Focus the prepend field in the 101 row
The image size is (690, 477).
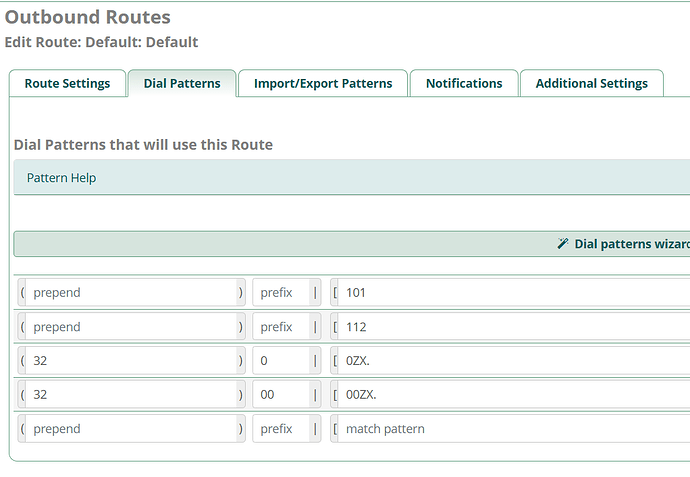coord(130,293)
